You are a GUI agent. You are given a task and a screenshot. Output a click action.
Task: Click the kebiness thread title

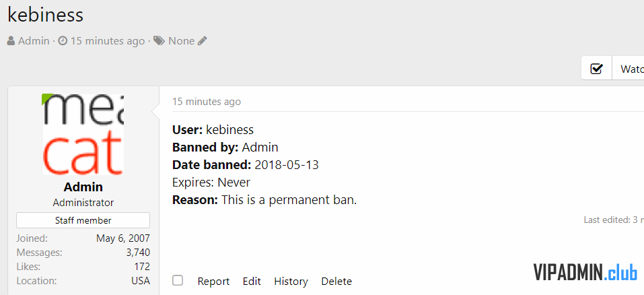(x=46, y=15)
